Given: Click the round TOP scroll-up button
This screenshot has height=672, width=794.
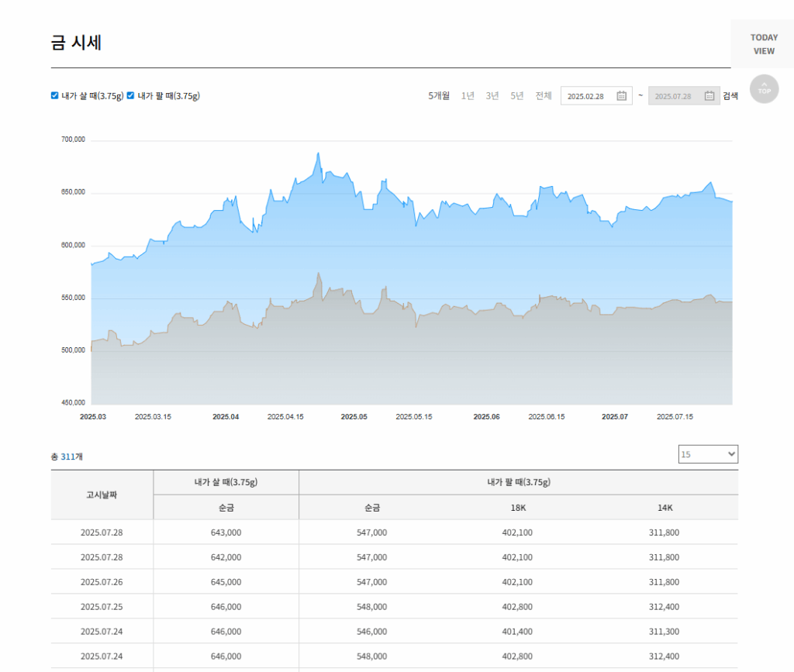Looking at the screenshot, I should 764,88.
